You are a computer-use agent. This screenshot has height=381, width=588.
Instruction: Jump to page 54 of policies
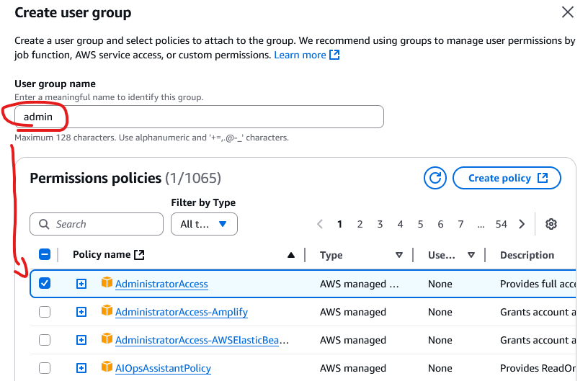pyautogui.click(x=502, y=224)
